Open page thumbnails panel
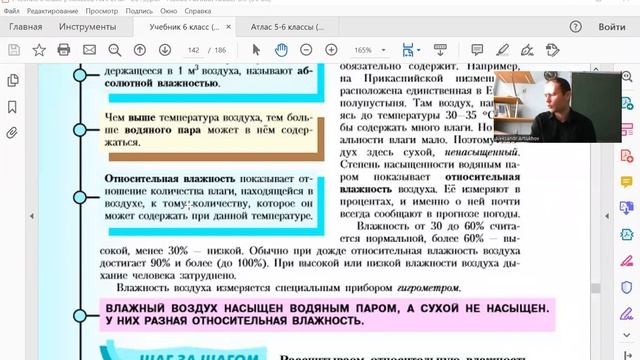The width and height of the screenshot is (640, 360). [x=13, y=80]
